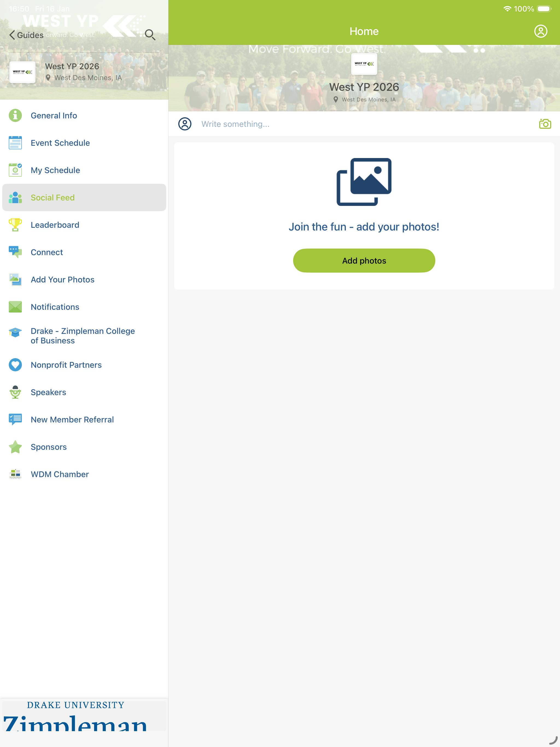Open Add Your Photos menu item
Viewport: 560px width, 747px height.
coord(84,280)
